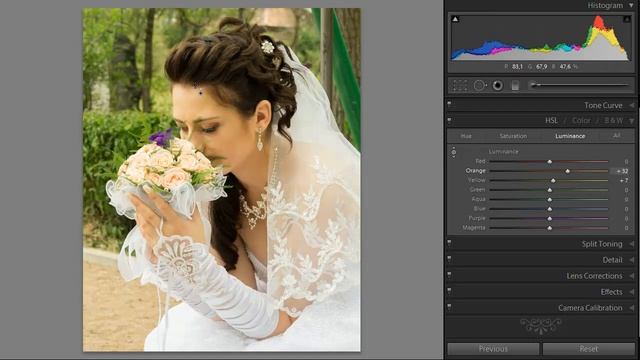Viewport: 640px width, 360px height.
Task: Select the Red Eye Correction tool
Action: pyautogui.click(x=498, y=85)
